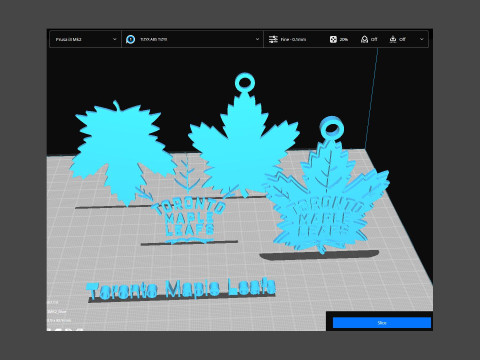This screenshot has width=480, height=360.
Task: Click the print settings sliders icon
Action: tap(273, 39)
